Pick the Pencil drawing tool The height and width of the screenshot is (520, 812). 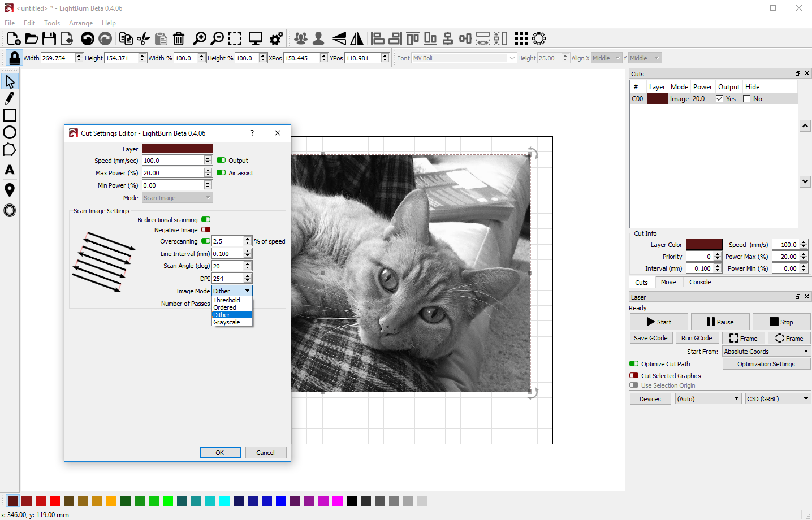click(x=9, y=97)
